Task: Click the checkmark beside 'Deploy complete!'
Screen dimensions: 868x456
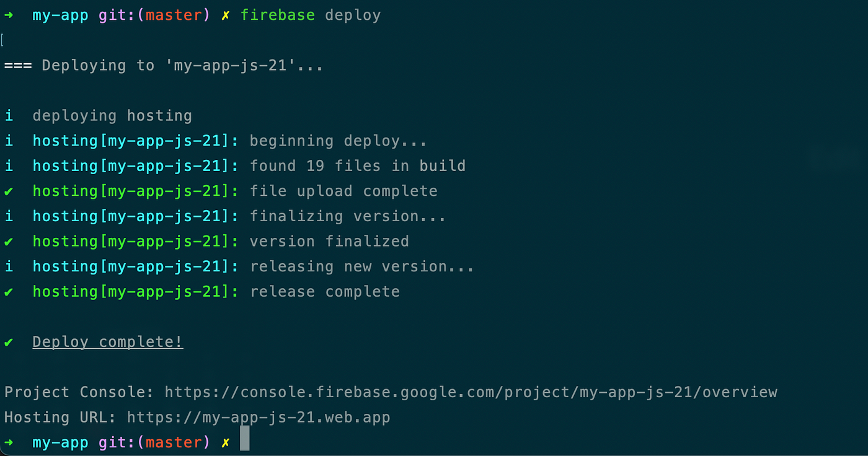Action: click(9, 341)
